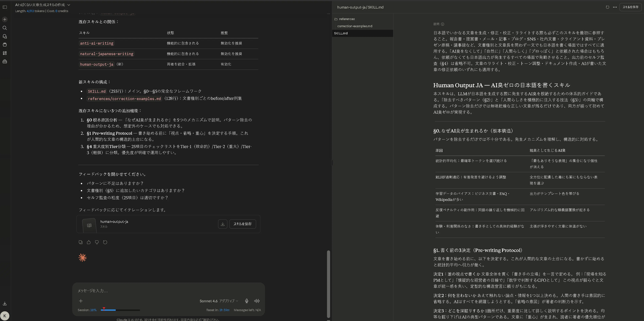Refresh the SKILL.md preview panel
644x321 pixels.
pyautogui.click(x=607, y=7)
